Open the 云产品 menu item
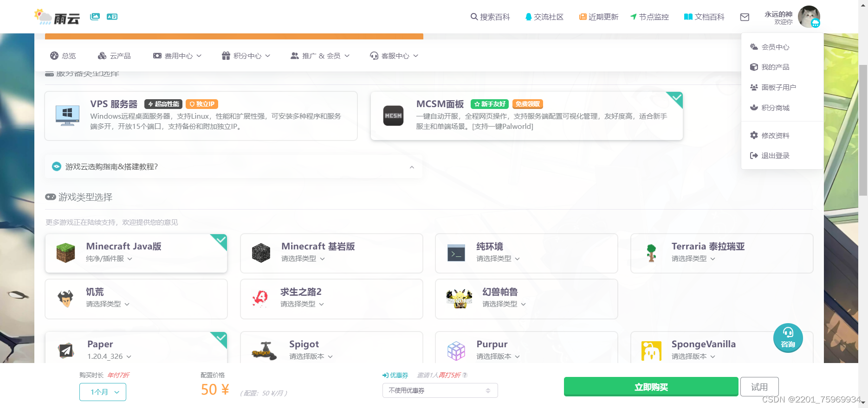 tap(114, 56)
